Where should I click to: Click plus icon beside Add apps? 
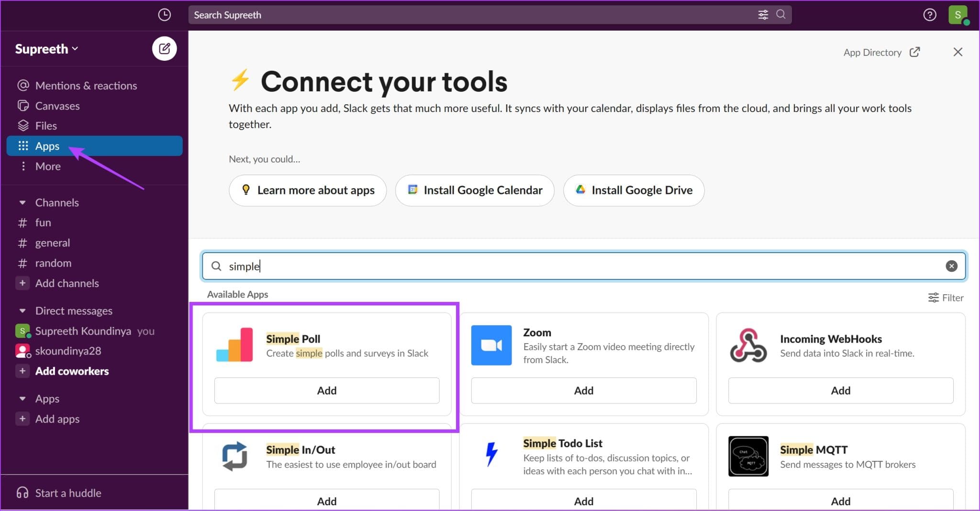click(x=22, y=419)
